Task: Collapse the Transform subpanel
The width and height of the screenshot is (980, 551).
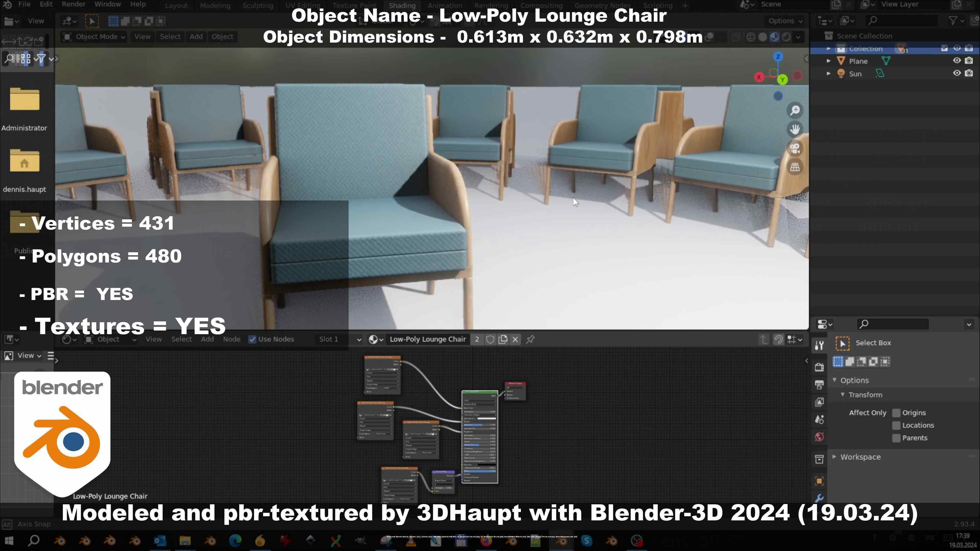Action: click(843, 395)
